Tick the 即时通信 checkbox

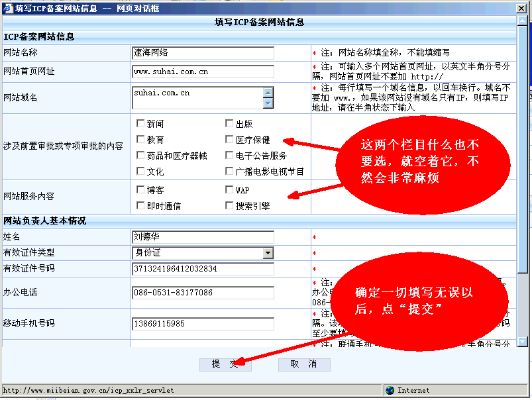pos(140,206)
